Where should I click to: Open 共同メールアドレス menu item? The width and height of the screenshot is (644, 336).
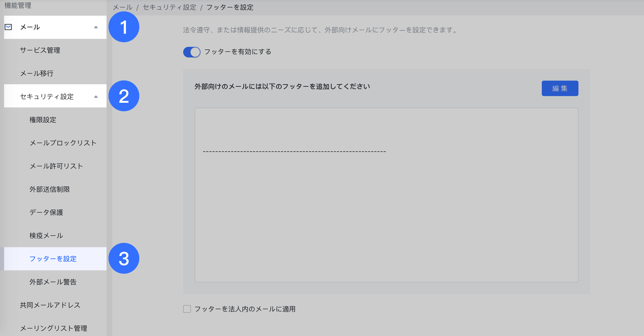(50, 305)
